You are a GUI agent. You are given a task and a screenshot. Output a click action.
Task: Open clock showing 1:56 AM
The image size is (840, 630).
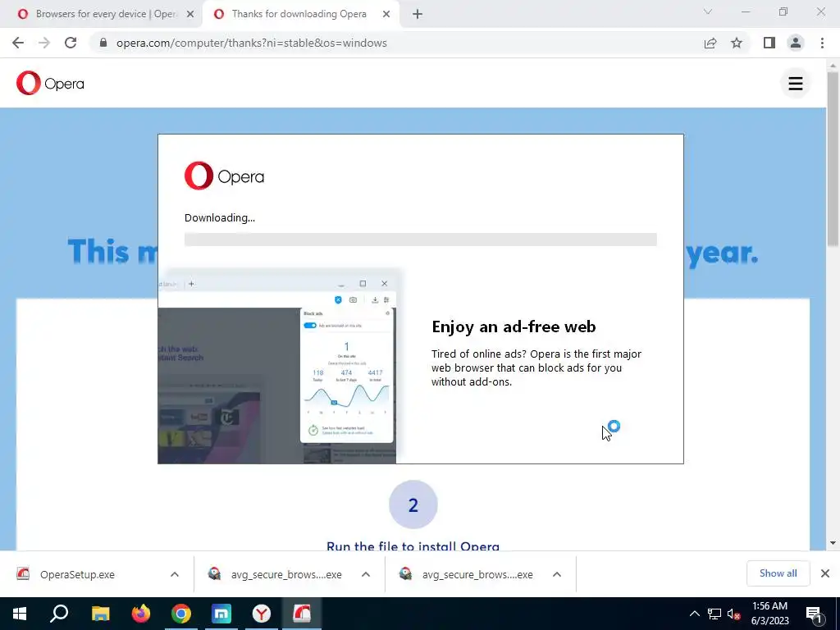pos(769,614)
